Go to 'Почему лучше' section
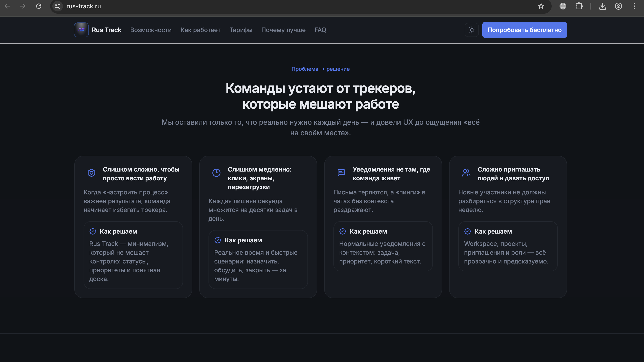This screenshot has width=644, height=362. tap(283, 30)
